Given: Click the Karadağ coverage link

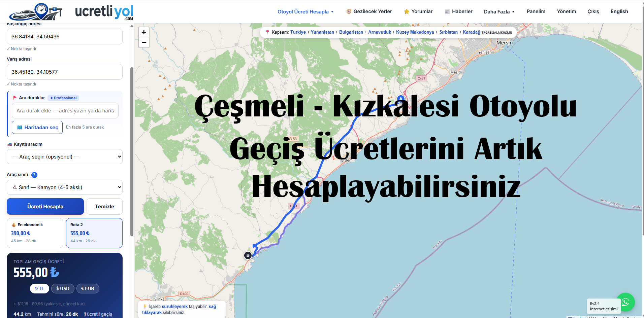Looking at the screenshot, I should coord(471,32).
